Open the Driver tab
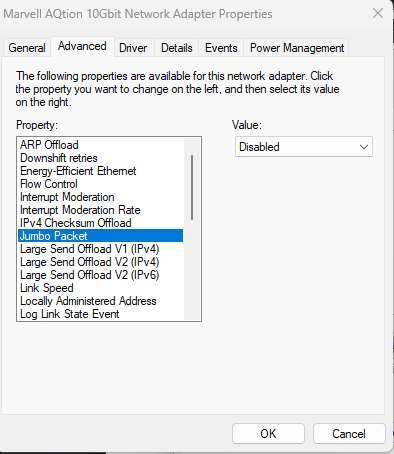Screen dimensions: 394x454 133,48
